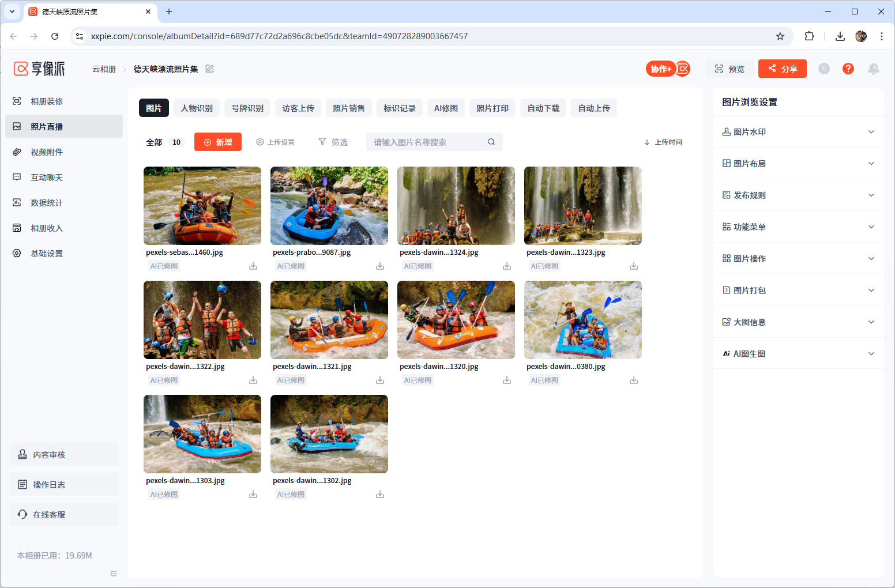Click the search magnifier icon
This screenshot has height=588, width=895.
491,142
